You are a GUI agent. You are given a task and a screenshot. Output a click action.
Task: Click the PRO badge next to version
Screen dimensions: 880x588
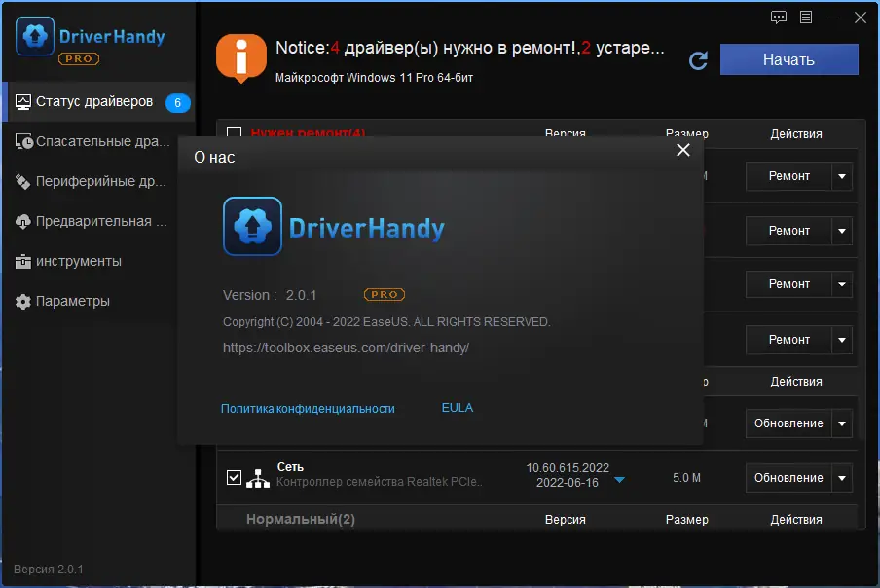[385, 295]
